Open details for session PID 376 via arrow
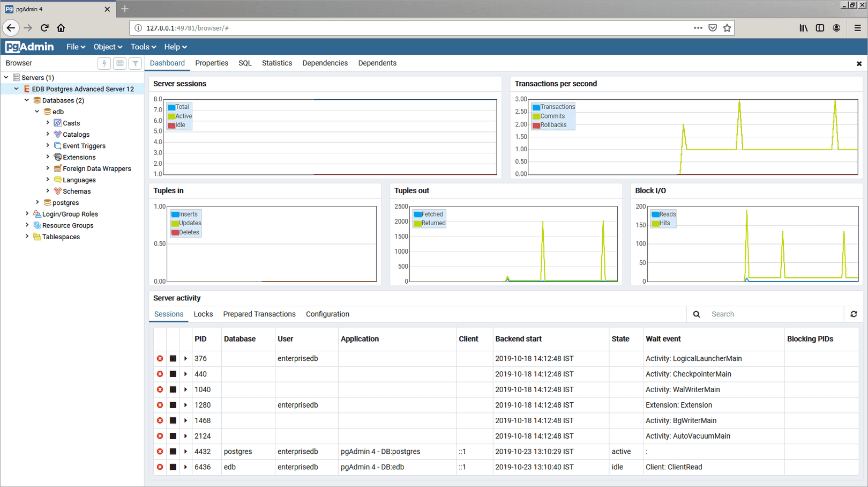The width and height of the screenshot is (868, 487). pos(185,358)
